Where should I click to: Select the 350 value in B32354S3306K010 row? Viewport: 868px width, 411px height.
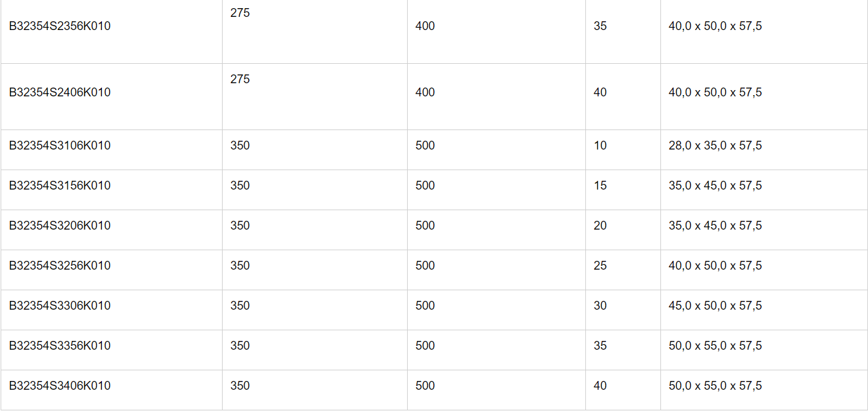tap(240, 306)
